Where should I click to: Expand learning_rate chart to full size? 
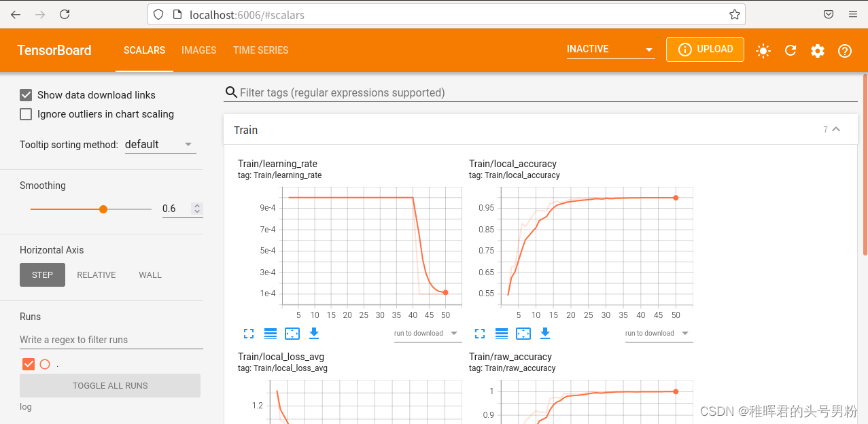pos(249,333)
